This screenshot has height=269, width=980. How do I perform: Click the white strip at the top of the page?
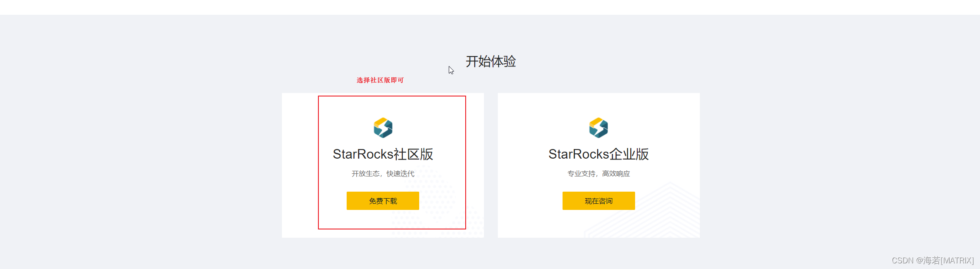[490, 7]
